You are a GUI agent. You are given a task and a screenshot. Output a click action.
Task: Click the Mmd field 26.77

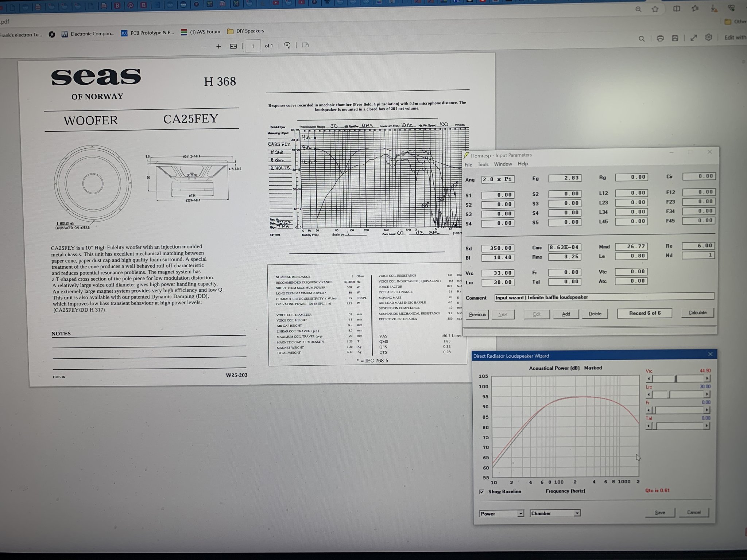click(x=632, y=246)
